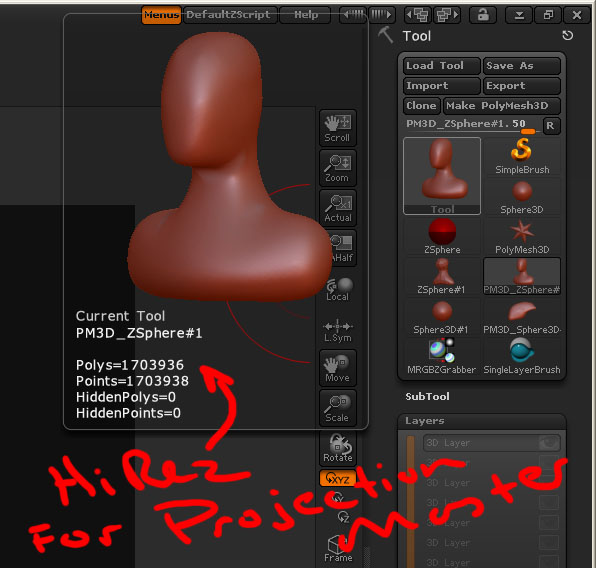This screenshot has height=568, width=596.
Task: Load previous interface layout
Action: (x=418, y=15)
